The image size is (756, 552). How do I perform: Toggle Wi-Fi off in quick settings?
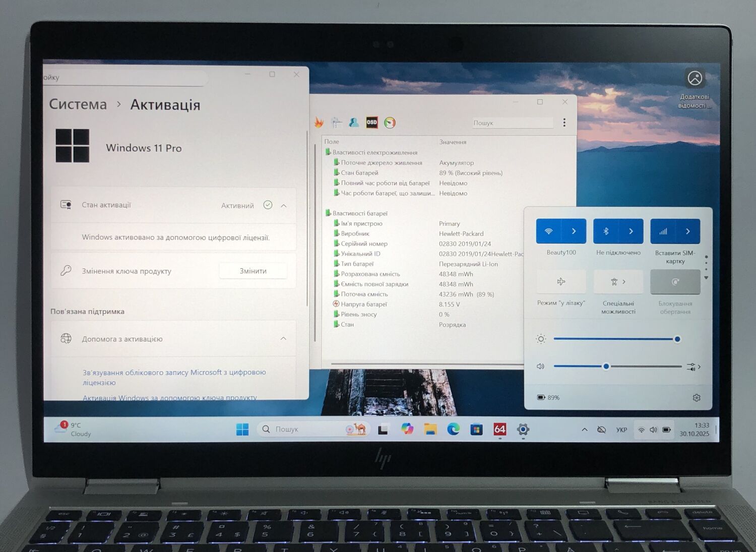(x=549, y=231)
